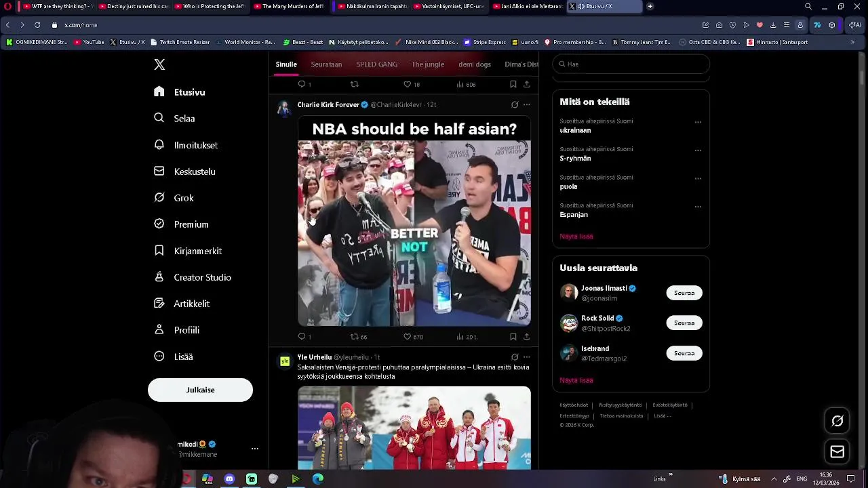Open more options on the Yle Urheilu post

[527, 357]
